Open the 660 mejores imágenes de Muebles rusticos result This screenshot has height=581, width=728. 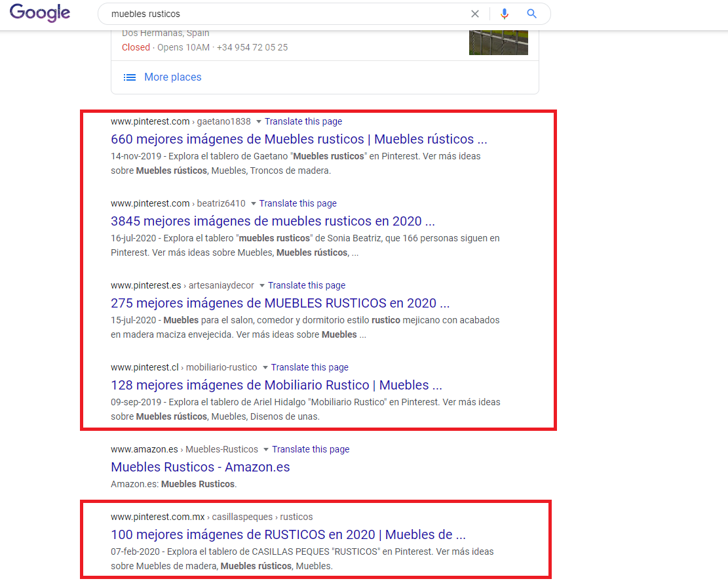click(299, 139)
